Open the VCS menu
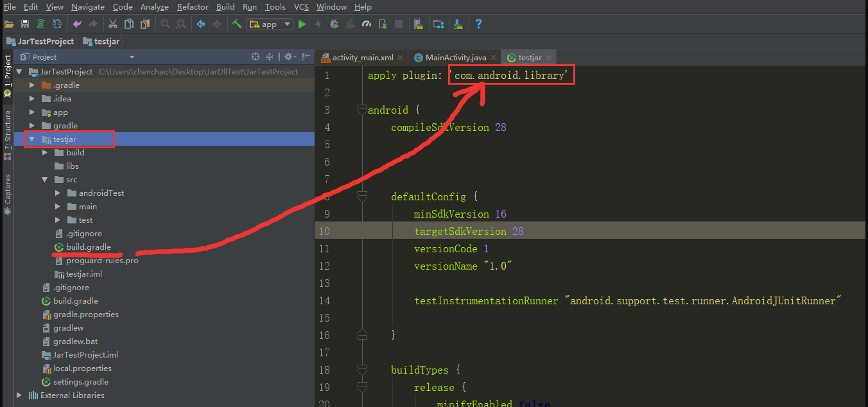Screen dimensions: 868x407 [301, 7]
